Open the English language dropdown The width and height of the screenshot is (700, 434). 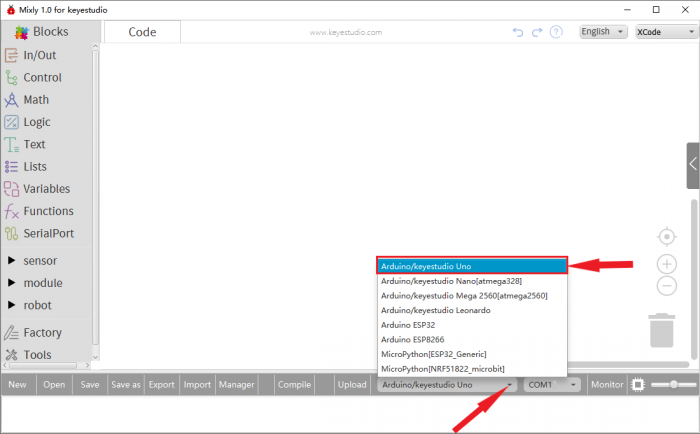603,32
